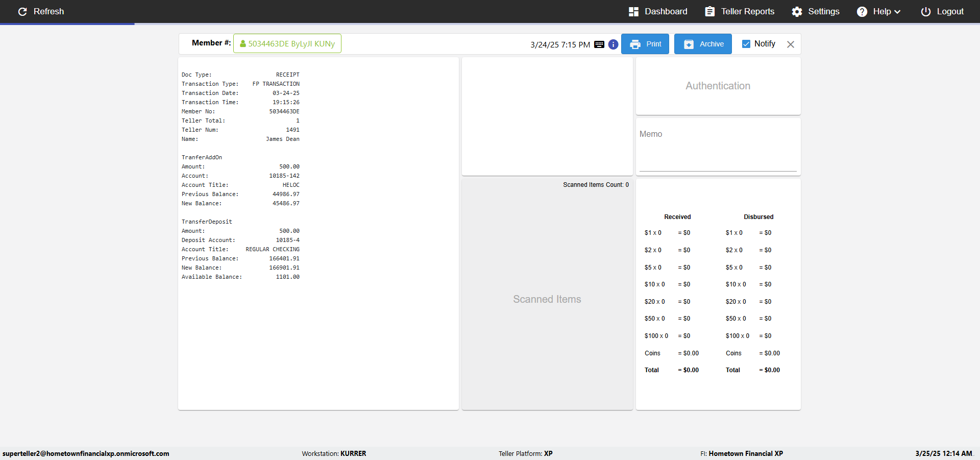Click the Received column header
This screenshot has height=460, width=980.
point(677,217)
